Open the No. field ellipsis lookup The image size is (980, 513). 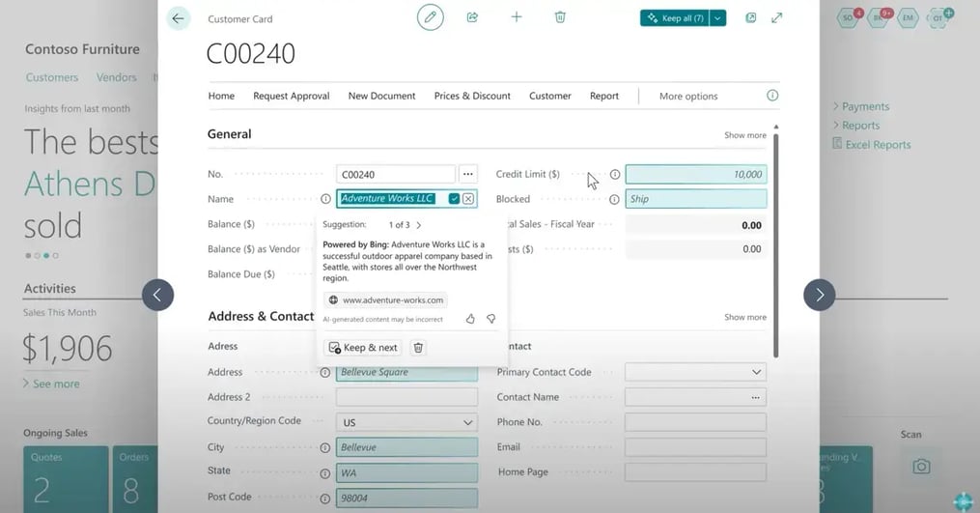pos(468,174)
